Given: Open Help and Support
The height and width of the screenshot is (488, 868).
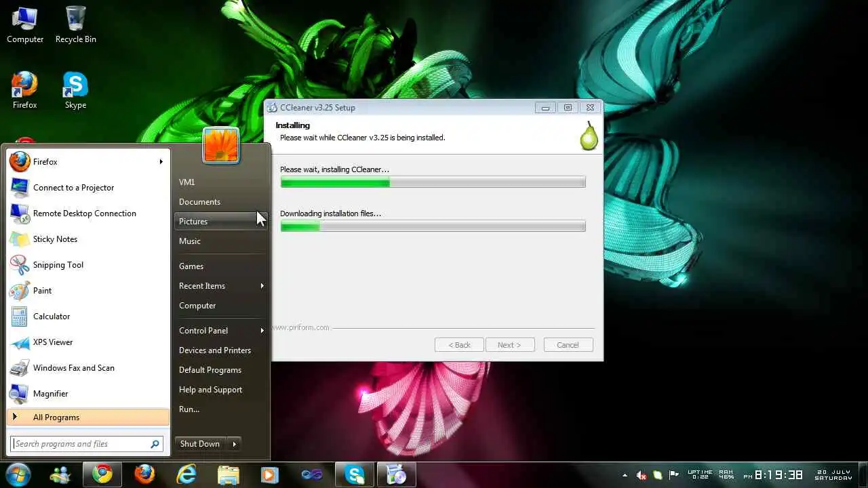Looking at the screenshot, I should pyautogui.click(x=220, y=390).
